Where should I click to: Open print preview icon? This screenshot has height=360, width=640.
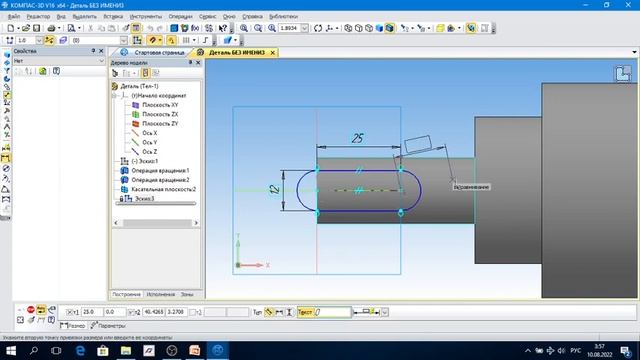click(71, 28)
